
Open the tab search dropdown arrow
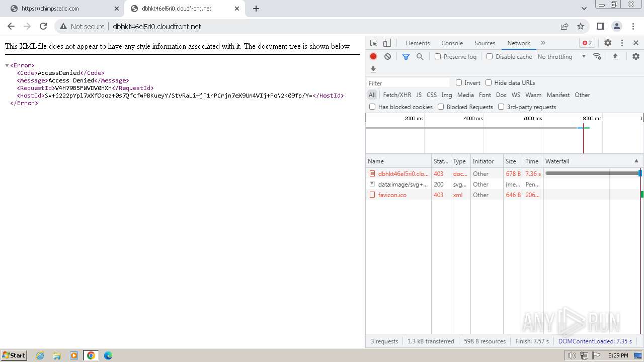click(x=584, y=9)
